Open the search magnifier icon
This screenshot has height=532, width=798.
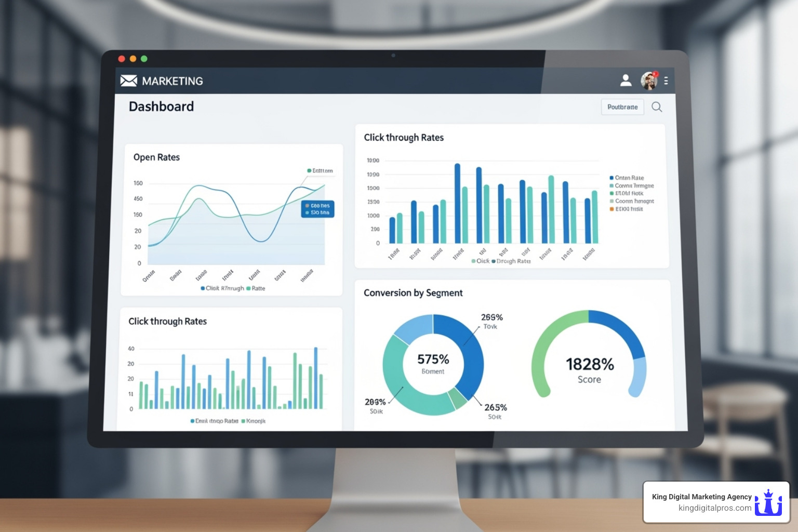(x=657, y=107)
